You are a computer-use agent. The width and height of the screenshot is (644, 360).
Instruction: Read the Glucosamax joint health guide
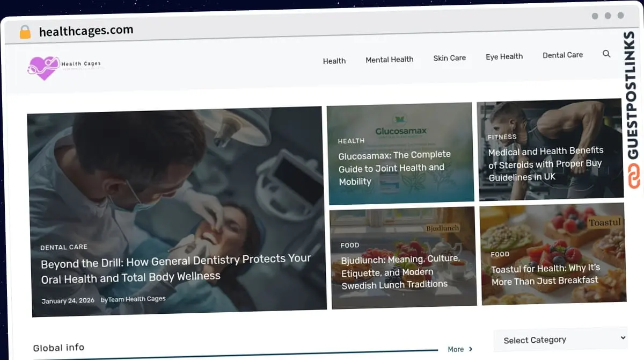(x=394, y=168)
